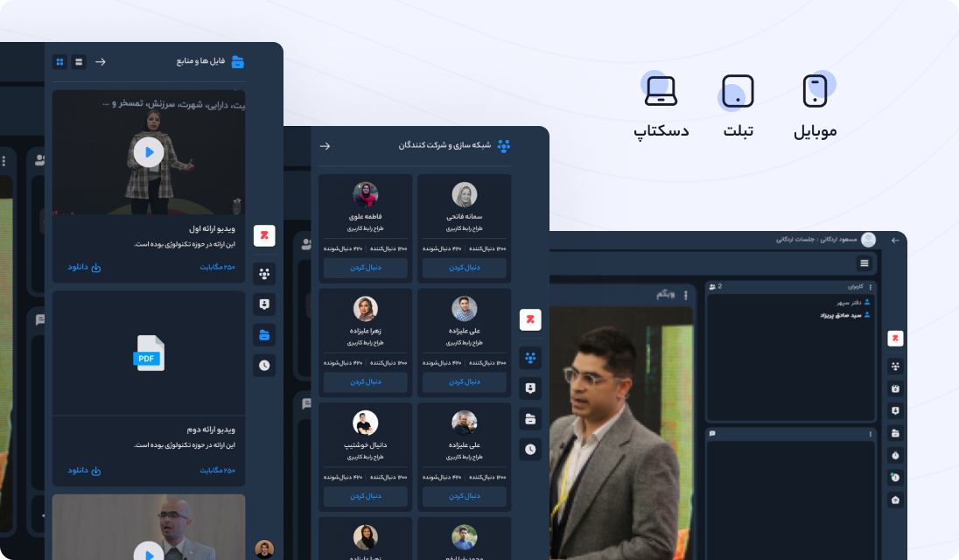This screenshot has width=959, height=560.
Task: Open networking icon in files panel sidebar
Action: (264, 274)
